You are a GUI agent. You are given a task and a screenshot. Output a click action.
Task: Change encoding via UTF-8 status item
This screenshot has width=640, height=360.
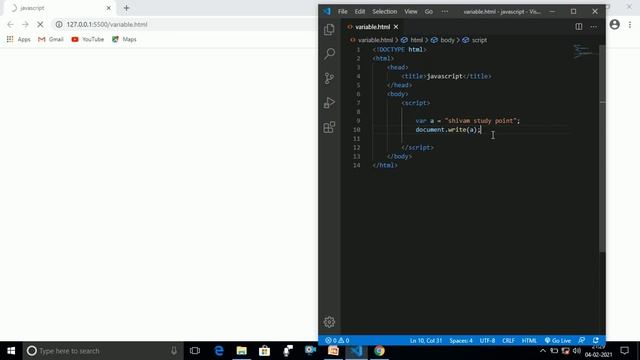coord(487,340)
